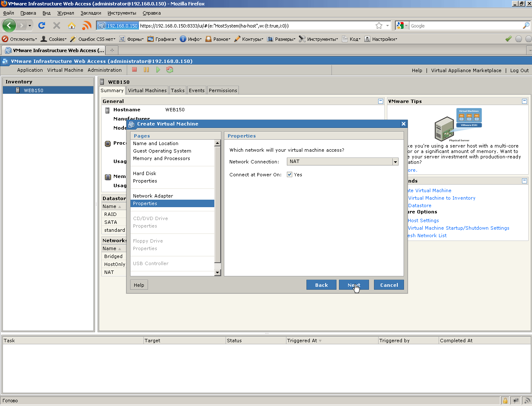Click the Firefox stop loading icon
Viewport: 532px width, 406px height.
click(x=57, y=25)
